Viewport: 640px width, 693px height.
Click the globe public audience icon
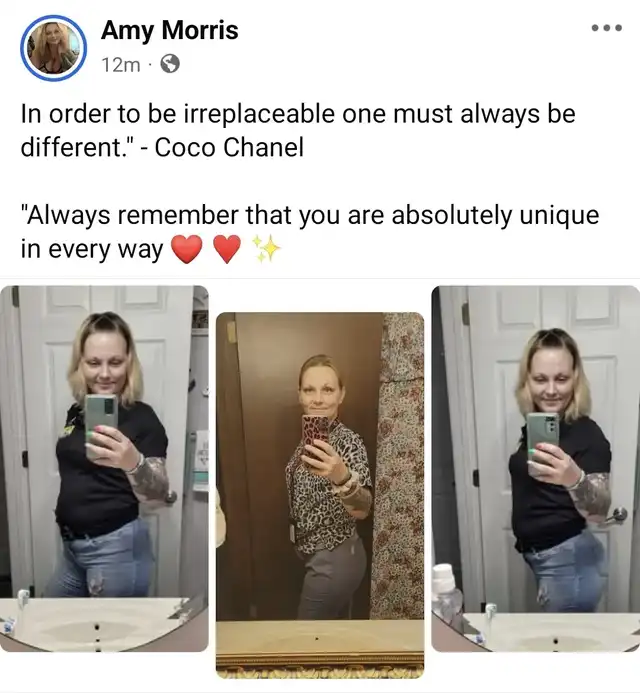click(x=170, y=65)
